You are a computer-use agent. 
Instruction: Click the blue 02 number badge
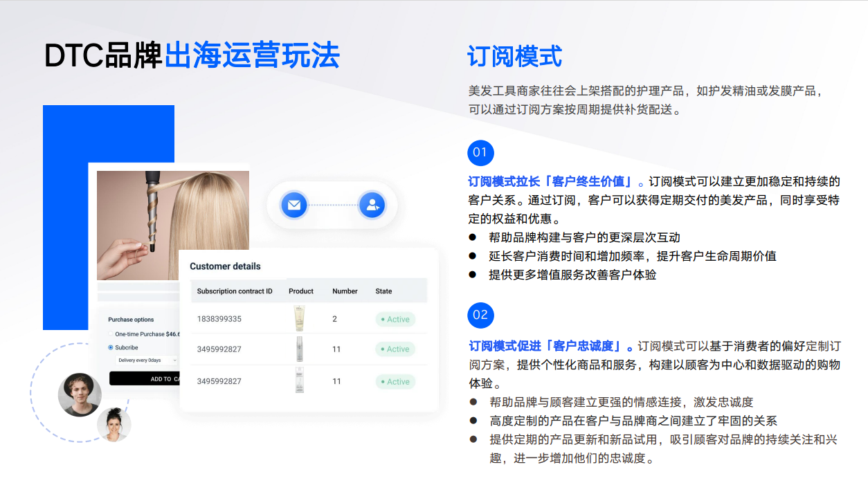[x=480, y=315]
